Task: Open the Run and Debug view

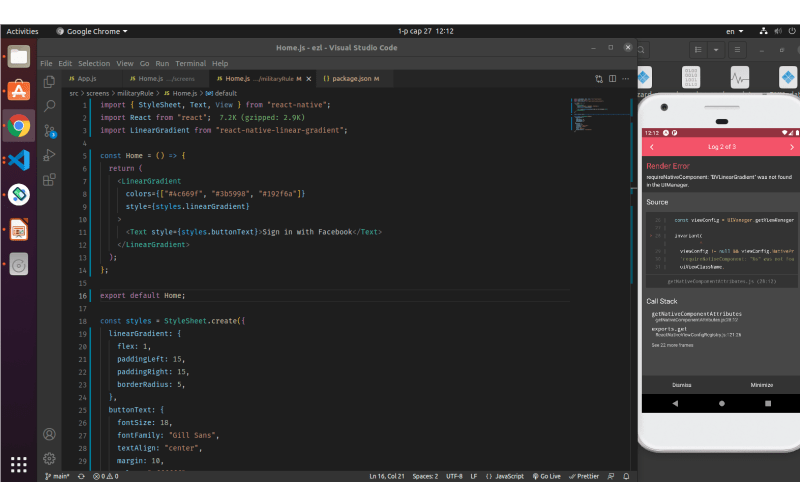Action: tap(49, 155)
